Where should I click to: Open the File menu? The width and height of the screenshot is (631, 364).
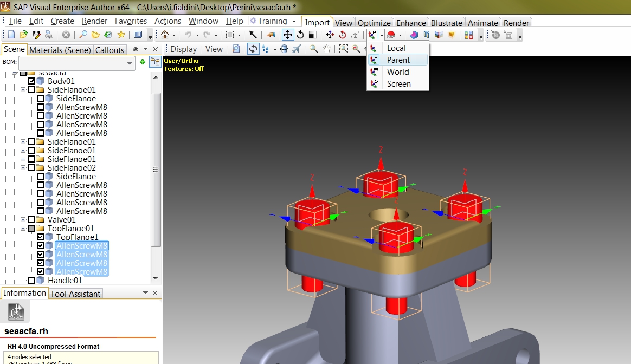coord(15,21)
